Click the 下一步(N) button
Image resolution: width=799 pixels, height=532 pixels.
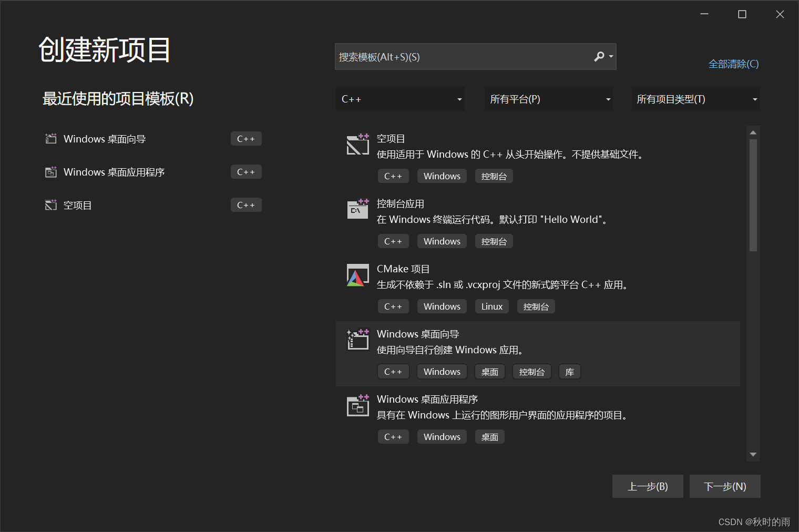pos(725,486)
